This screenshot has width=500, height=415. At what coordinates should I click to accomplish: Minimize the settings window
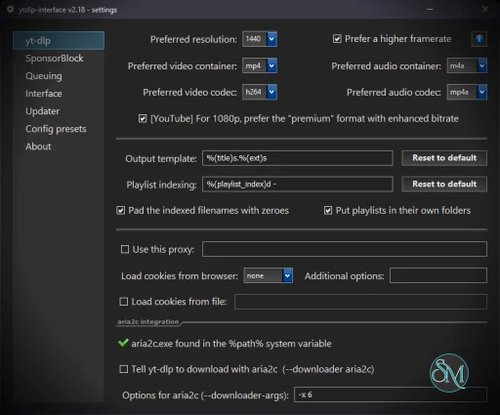coord(430,10)
